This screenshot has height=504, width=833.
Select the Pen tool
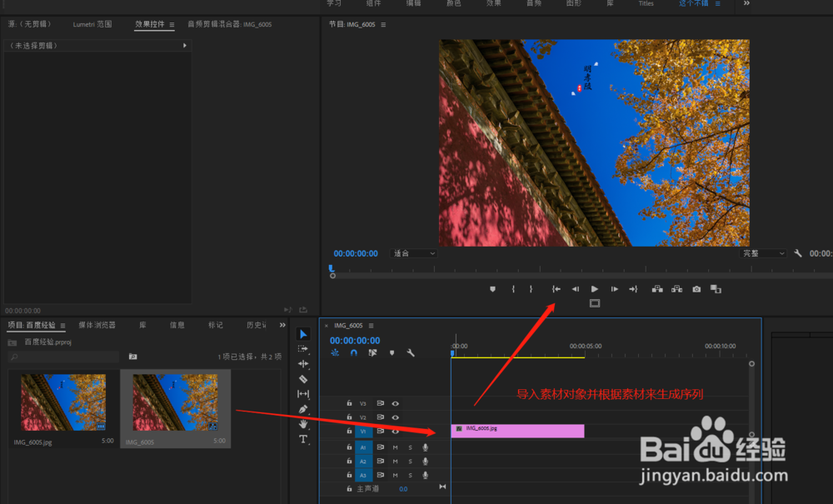[303, 409]
